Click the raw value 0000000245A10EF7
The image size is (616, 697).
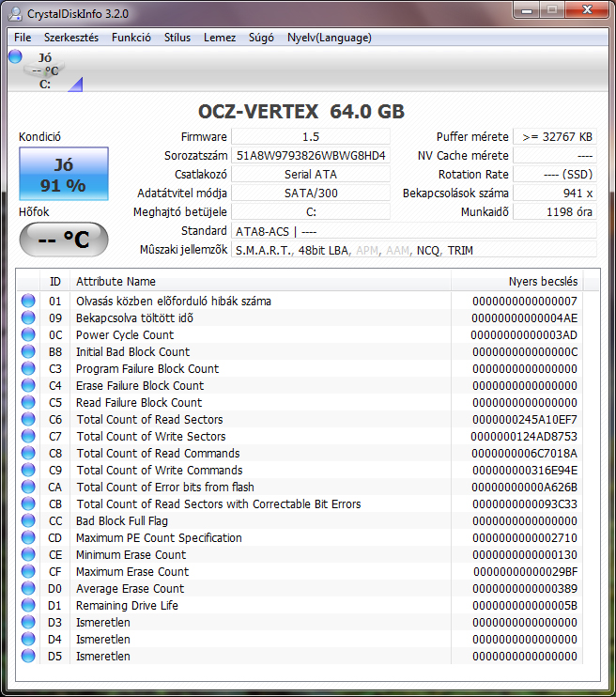[525, 419]
